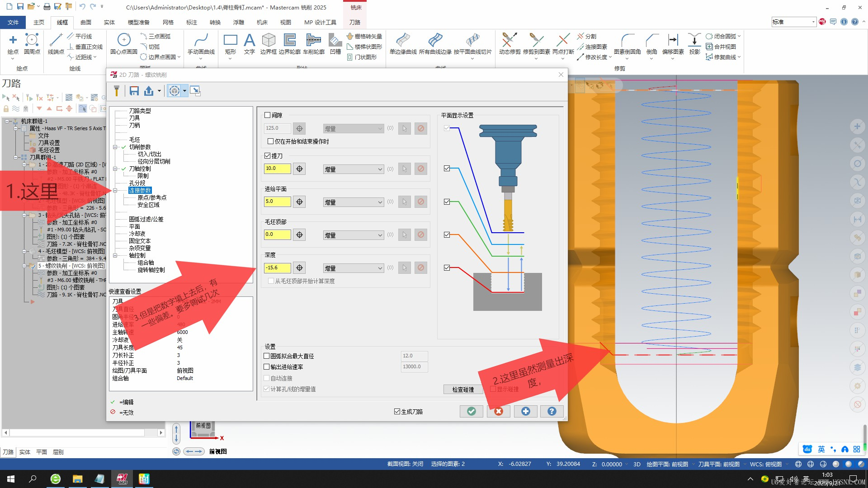Screen dimensions: 868x488
Task: Uncheck generate toolpath (生成刀路) checkbox
Action: pyautogui.click(x=397, y=412)
